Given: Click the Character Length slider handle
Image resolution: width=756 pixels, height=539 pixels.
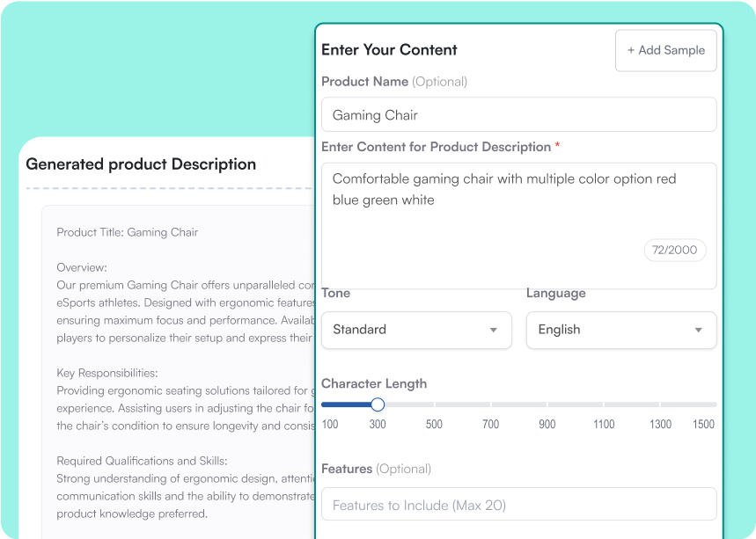Looking at the screenshot, I should (x=378, y=404).
